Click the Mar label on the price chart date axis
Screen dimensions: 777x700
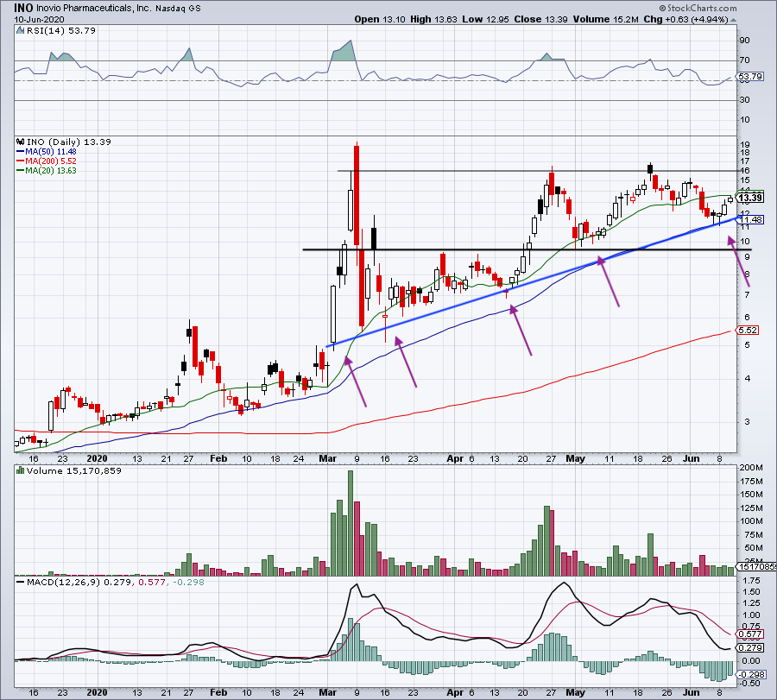pos(327,458)
